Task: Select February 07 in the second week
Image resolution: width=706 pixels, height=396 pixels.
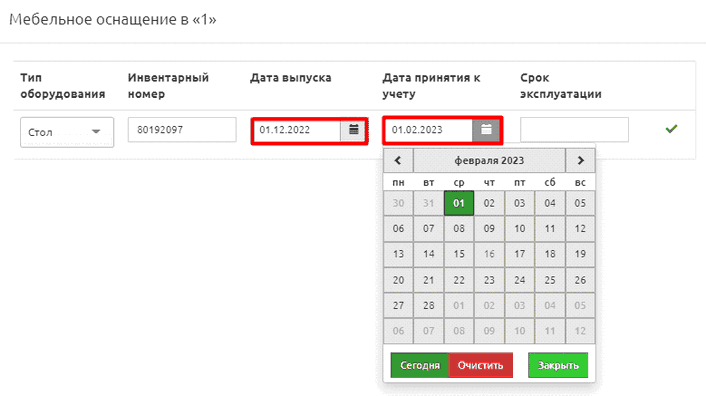Action: (x=429, y=229)
